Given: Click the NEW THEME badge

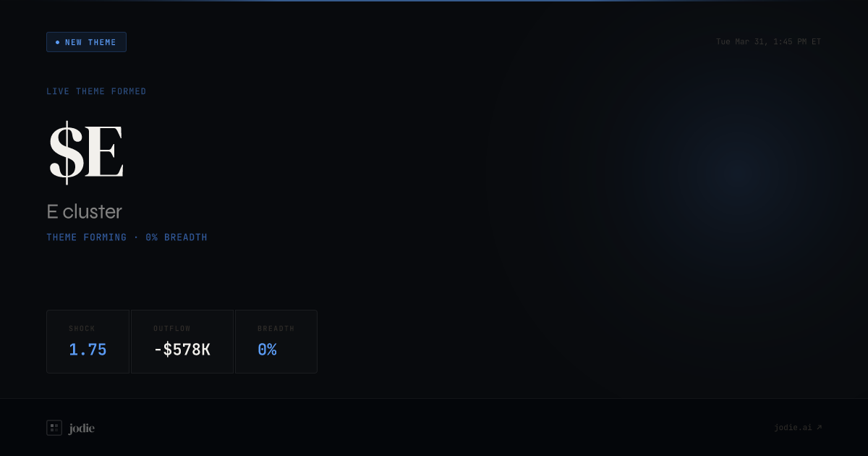Looking at the screenshot, I should tap(86, 42).
